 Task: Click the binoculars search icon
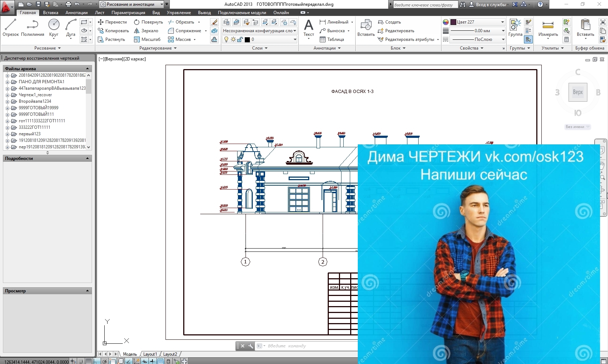[x=462, y=4]
